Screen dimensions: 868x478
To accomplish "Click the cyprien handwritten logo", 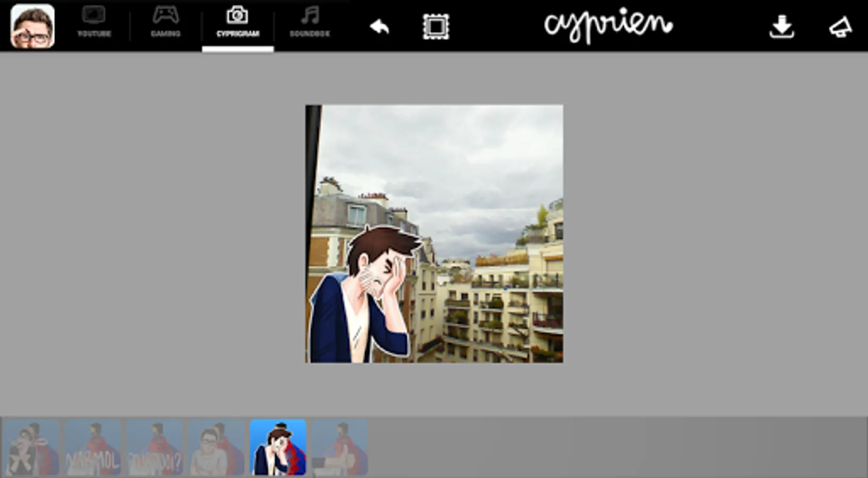I will coord(608,25).
